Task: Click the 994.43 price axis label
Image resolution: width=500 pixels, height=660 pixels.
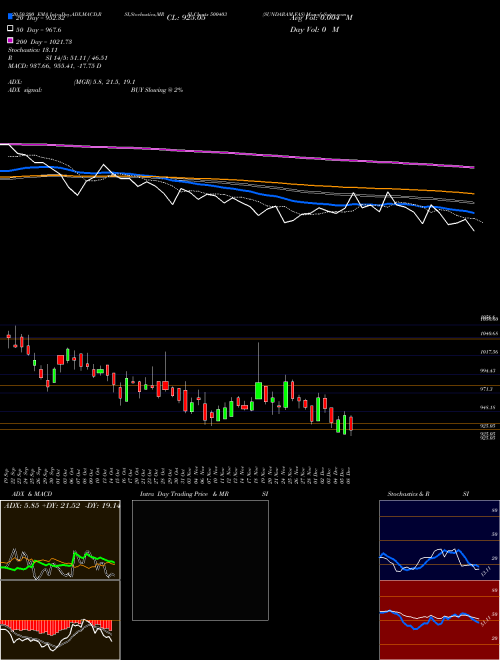Action: tap(489, 371)
